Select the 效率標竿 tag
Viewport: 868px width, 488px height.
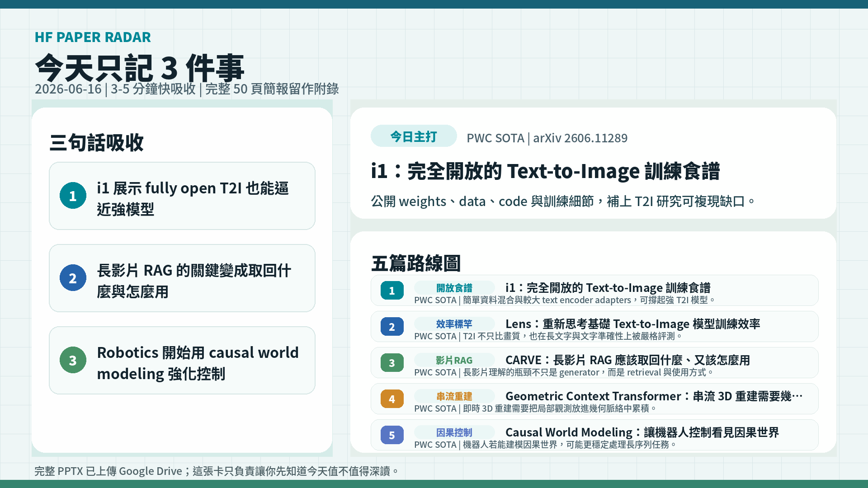point(454,324)
